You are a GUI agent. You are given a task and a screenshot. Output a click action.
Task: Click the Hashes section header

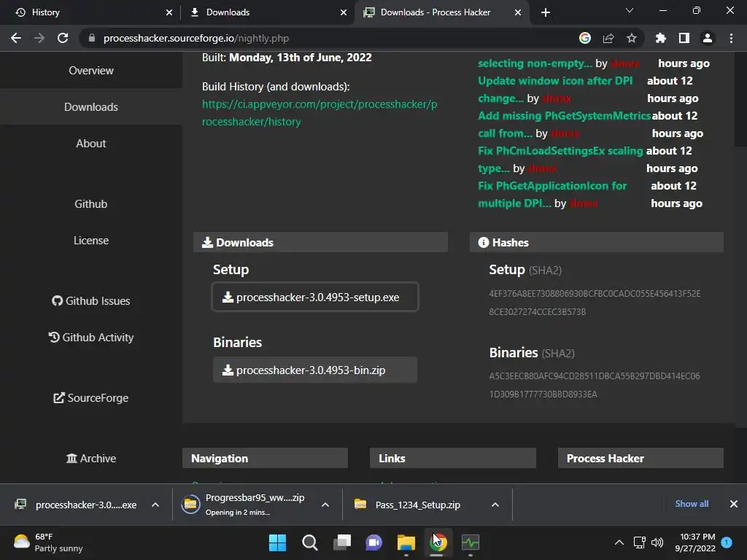597,242
